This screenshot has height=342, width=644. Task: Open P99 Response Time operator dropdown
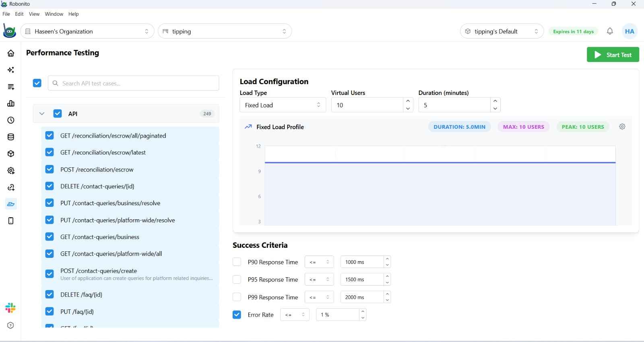pos(319,297)
